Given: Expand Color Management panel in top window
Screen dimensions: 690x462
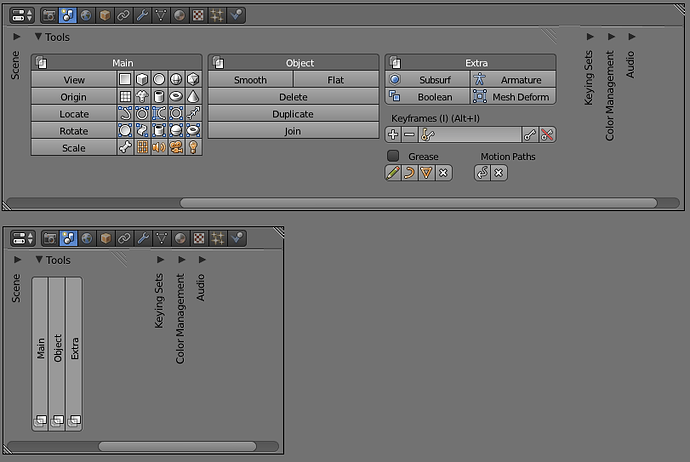Looking at the screenshot, I should (x=611, y=37).
